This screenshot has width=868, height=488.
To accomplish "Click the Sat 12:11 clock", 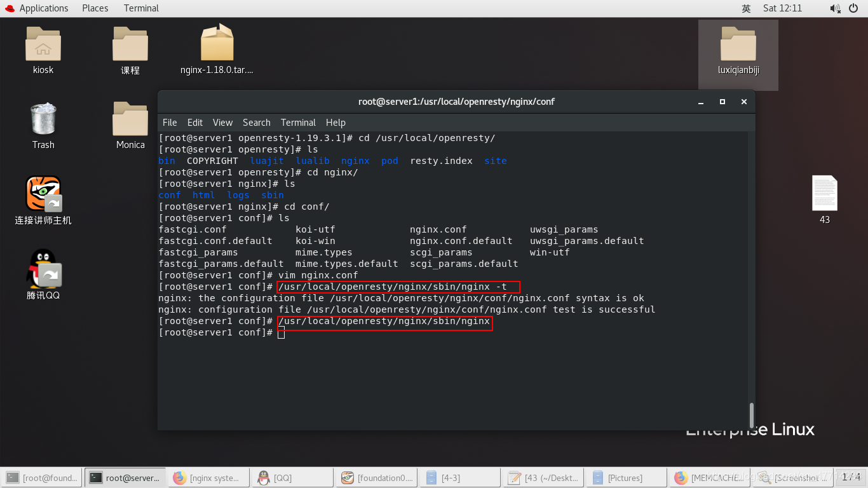I will (782, 8).
